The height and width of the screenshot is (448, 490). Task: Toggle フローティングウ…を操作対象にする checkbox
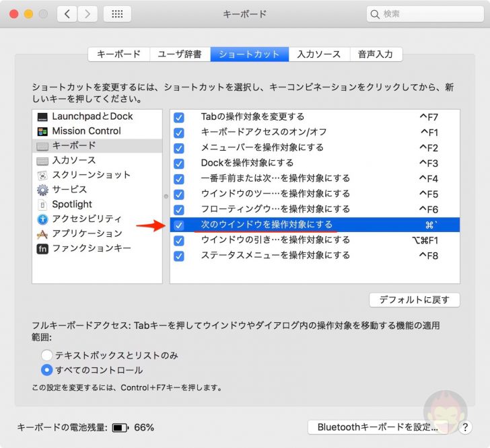[x=179, y=210]
